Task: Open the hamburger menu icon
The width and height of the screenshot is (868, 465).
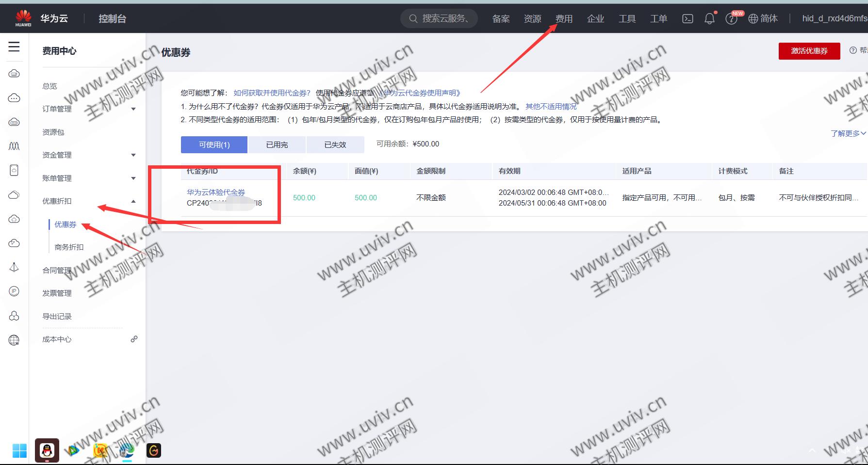Action: (14, 47)
